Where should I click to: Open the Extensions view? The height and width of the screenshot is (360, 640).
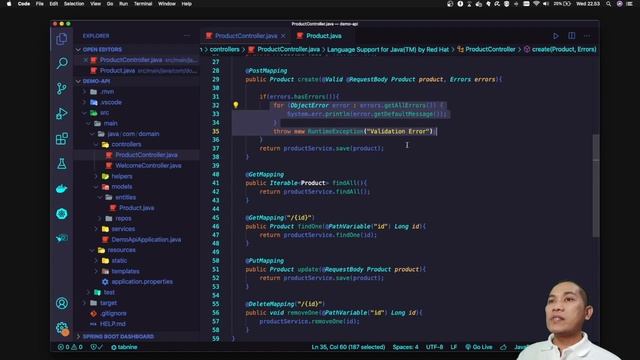[62, 139]
